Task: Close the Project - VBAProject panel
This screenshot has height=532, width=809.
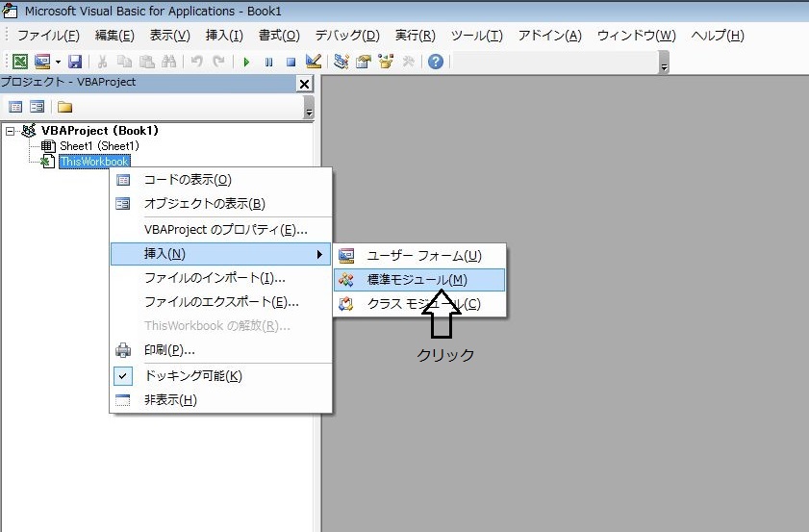Action: click(x=304, y=84)
